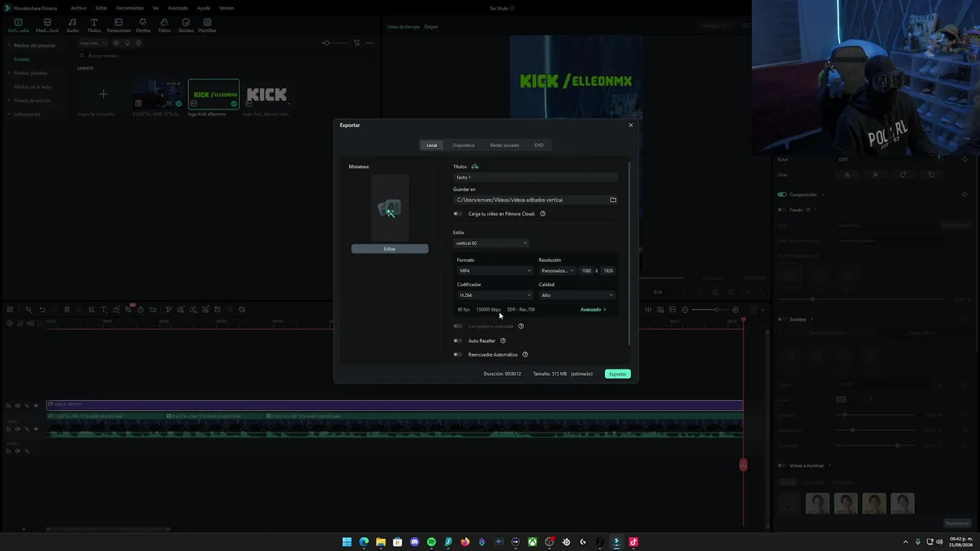Image resolution: width=980 pixels, height=551 pixels.
Task: Open the Transiciones panel icon
Action: tap(119, 25)
